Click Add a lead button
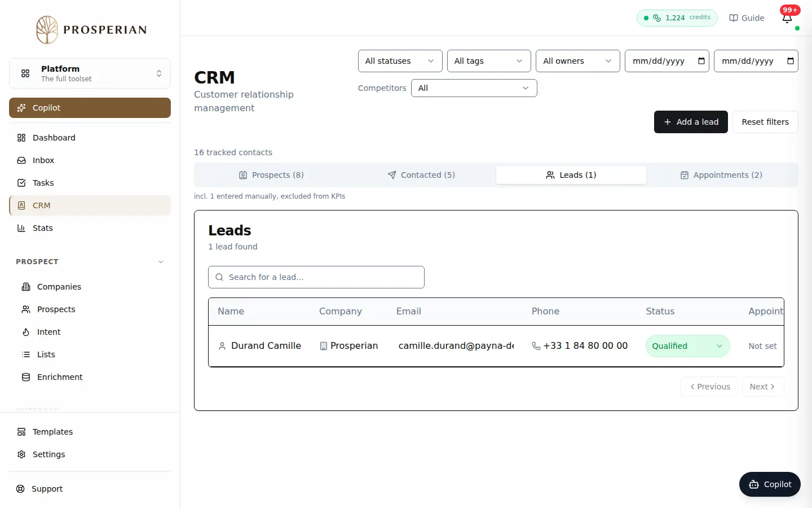Viewport: 812px width, 508px height. coord(691,122)
